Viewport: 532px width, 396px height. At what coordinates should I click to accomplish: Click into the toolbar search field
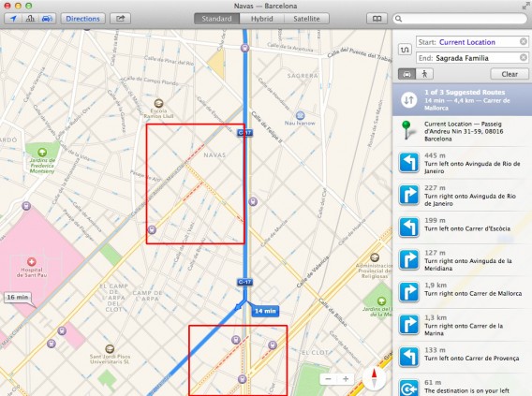click(x=460, y=19)
